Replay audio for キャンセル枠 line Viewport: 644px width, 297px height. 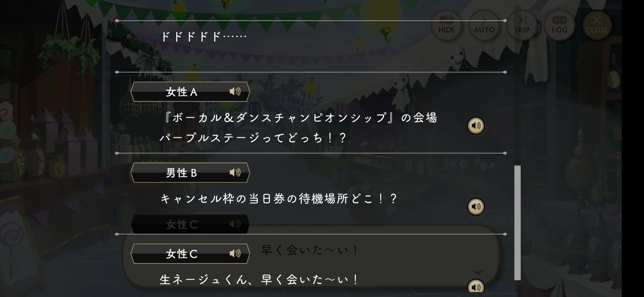(476, 207)
